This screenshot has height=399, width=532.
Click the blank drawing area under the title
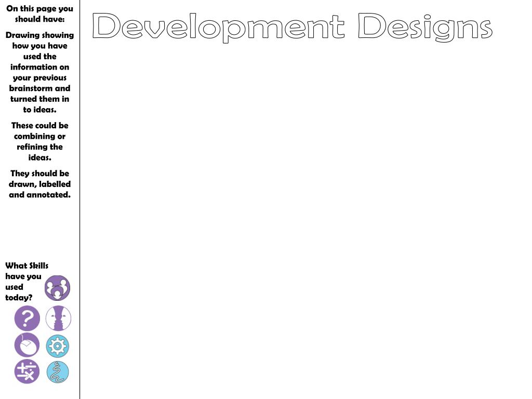[305, 218]
